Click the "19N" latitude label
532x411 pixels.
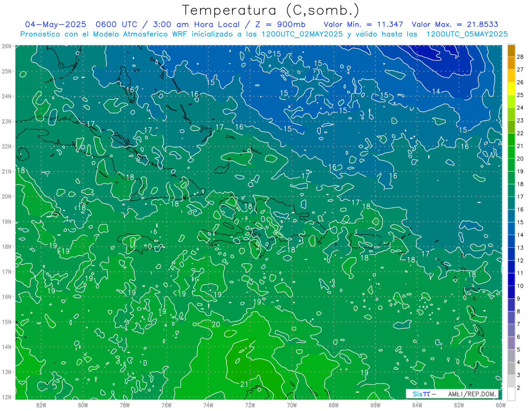6,221
